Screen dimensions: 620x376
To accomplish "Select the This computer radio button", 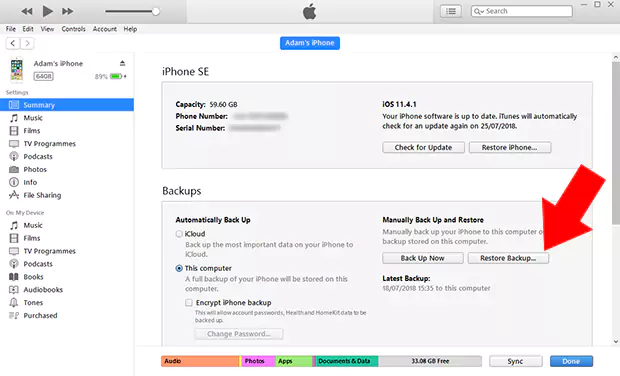I will 179,268.
